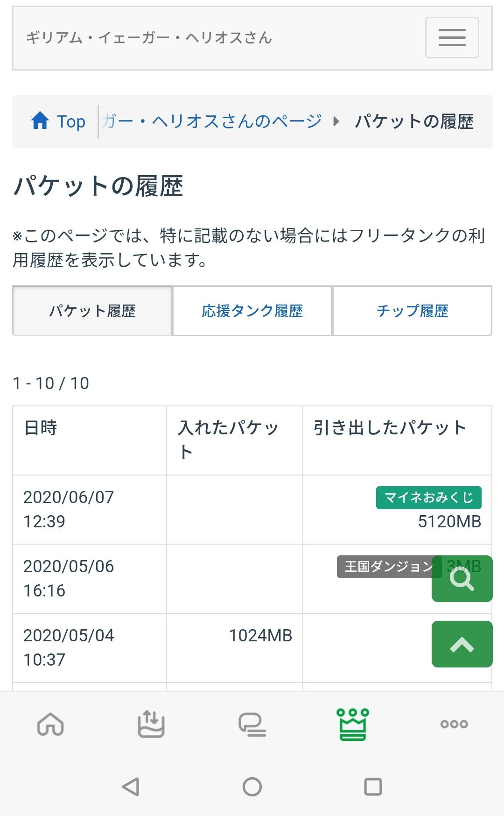Click the マイネおみくじ green badge

point(428,497)
